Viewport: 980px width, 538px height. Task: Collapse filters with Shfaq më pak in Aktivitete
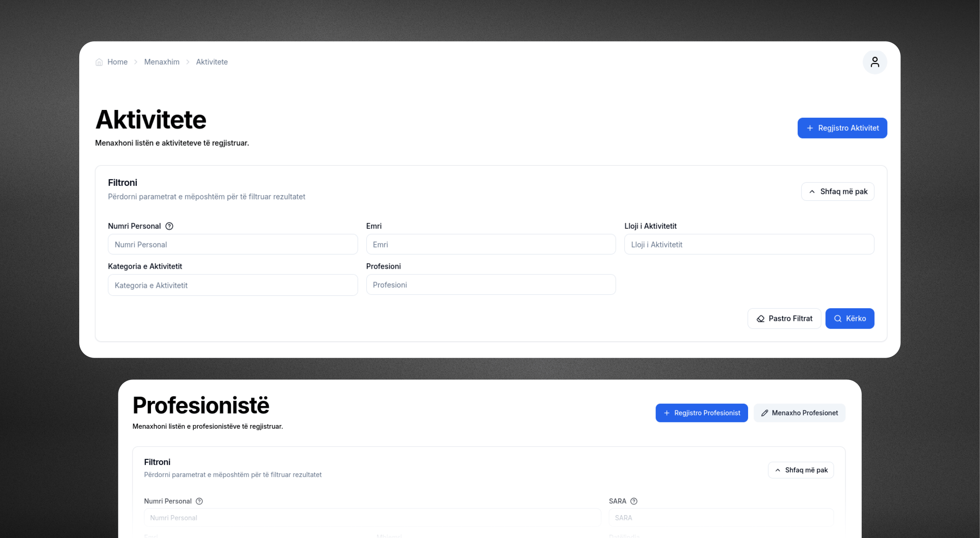pyautogui.click(x=838, y=192)
